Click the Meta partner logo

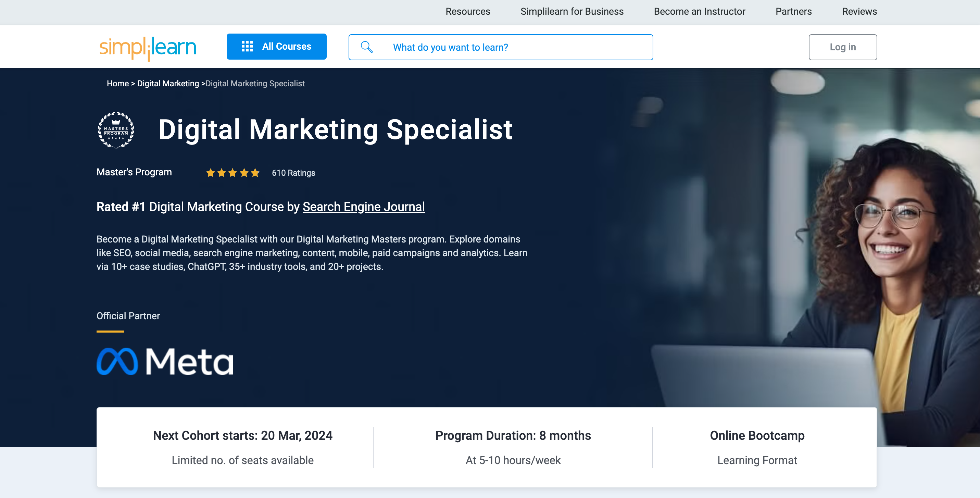pyautogui.click(x=165, y=361)
